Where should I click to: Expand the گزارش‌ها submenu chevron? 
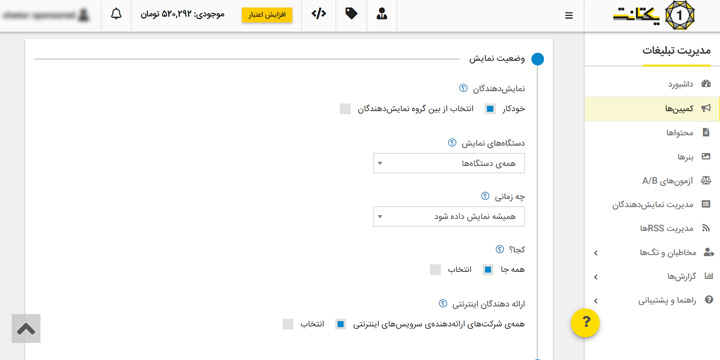point(596,277)
